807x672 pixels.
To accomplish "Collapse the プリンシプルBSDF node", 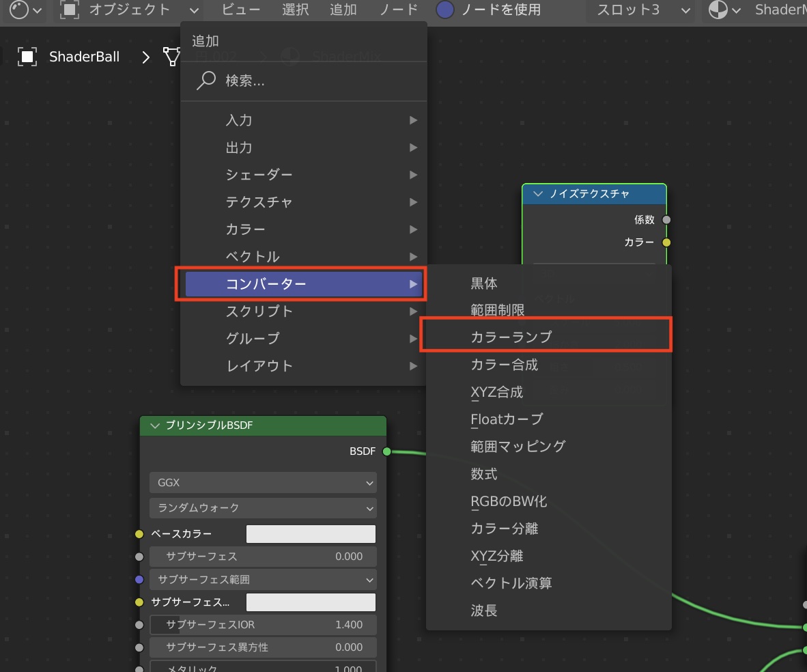I will click(154, 425).
